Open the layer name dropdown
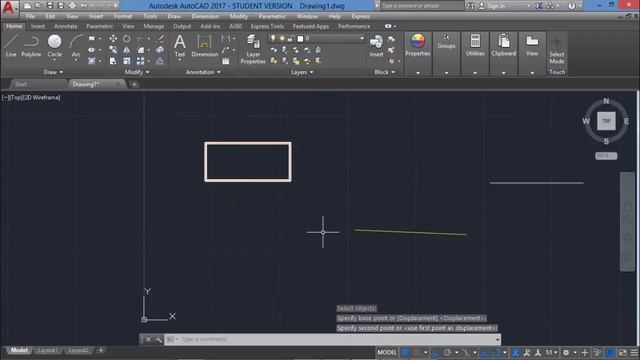This screenshot has width=640, height=360. [362, 38]
